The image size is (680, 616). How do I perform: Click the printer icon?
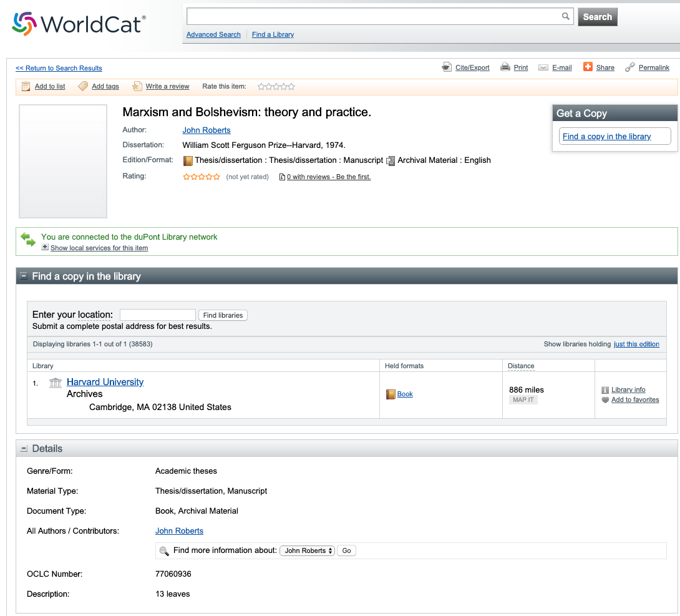tap(505, 67)
